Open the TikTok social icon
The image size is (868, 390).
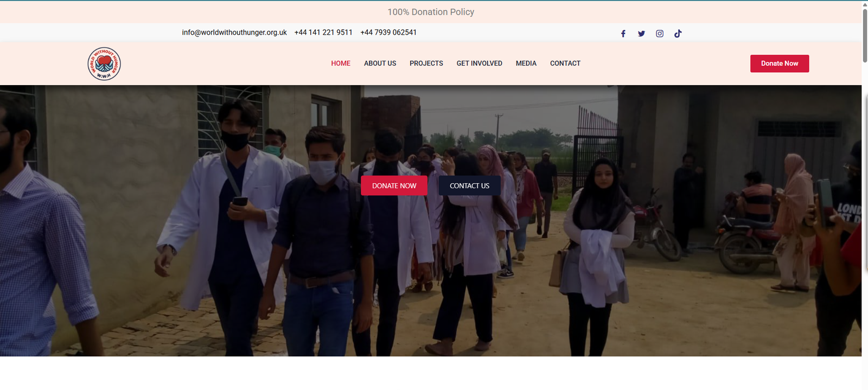point(678,34)
